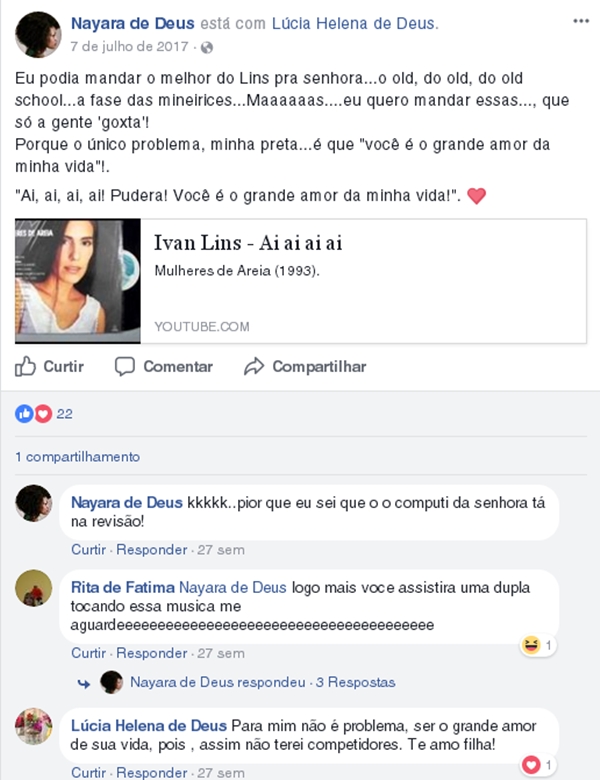Screen dimensions: 600x780
Task: Click the 7 de julho de 2017 timestamp
Action: point(129,46)
